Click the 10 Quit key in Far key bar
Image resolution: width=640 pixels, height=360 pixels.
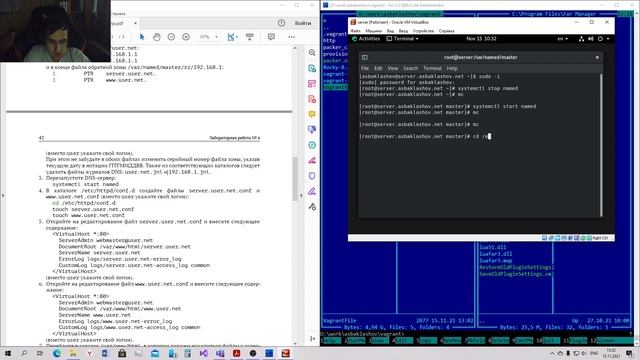pyautogui.click(x=548, y=340)
